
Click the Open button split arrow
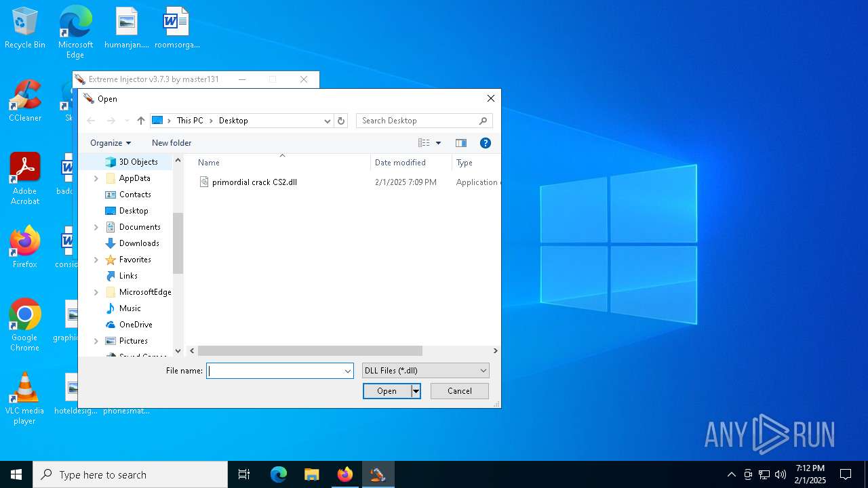tap(416, 391)
